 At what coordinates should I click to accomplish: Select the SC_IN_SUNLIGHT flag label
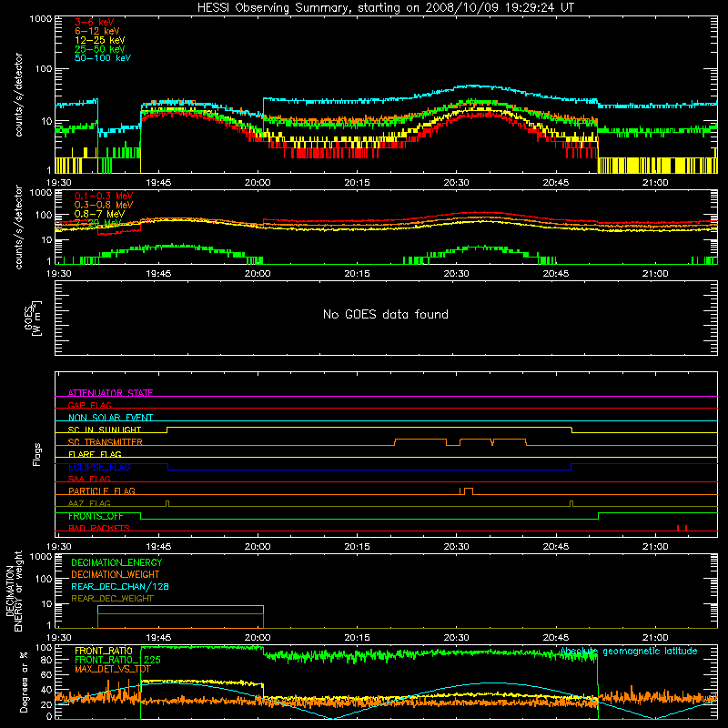click(x=105, y=430)
